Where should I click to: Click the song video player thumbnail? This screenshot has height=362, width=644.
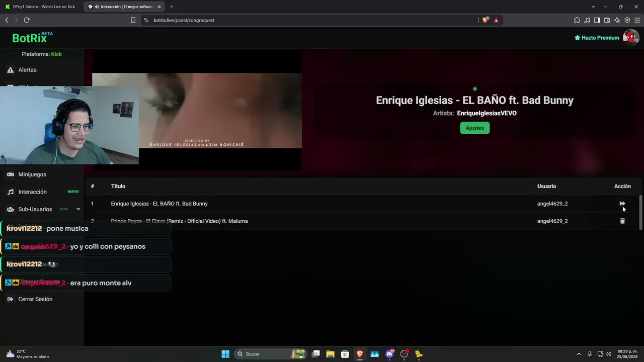(197, 111)
